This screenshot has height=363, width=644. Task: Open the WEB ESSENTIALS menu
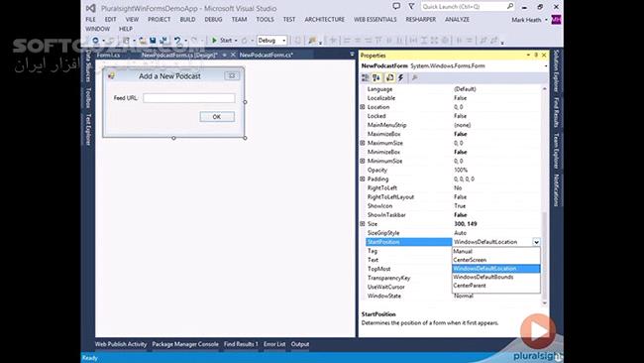pos(375,19)
